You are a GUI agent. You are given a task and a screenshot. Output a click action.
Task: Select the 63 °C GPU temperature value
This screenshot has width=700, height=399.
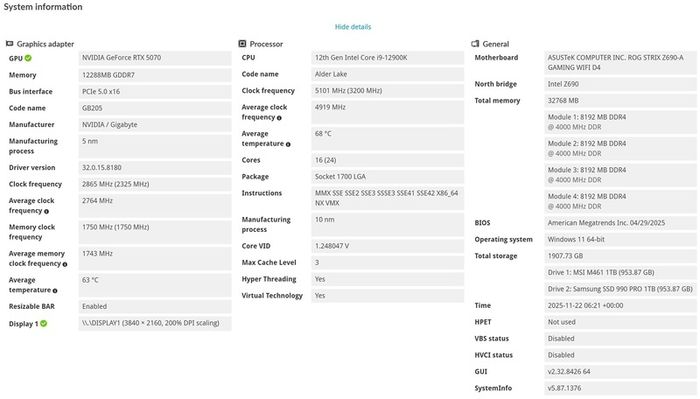[x=155, y=285]
